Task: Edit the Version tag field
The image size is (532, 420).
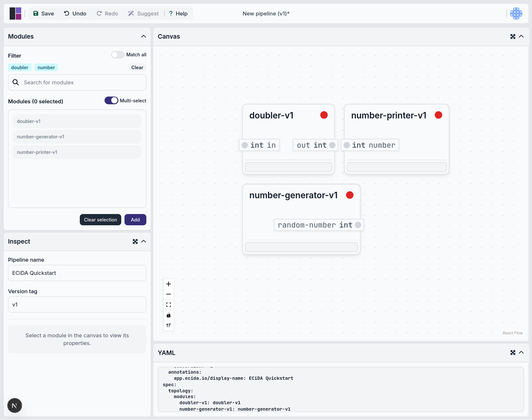Action: (77, 304)
